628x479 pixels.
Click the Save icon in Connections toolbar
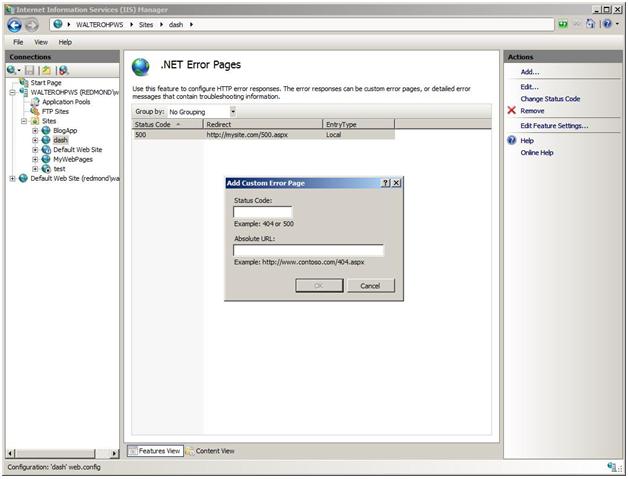[29, 70]
